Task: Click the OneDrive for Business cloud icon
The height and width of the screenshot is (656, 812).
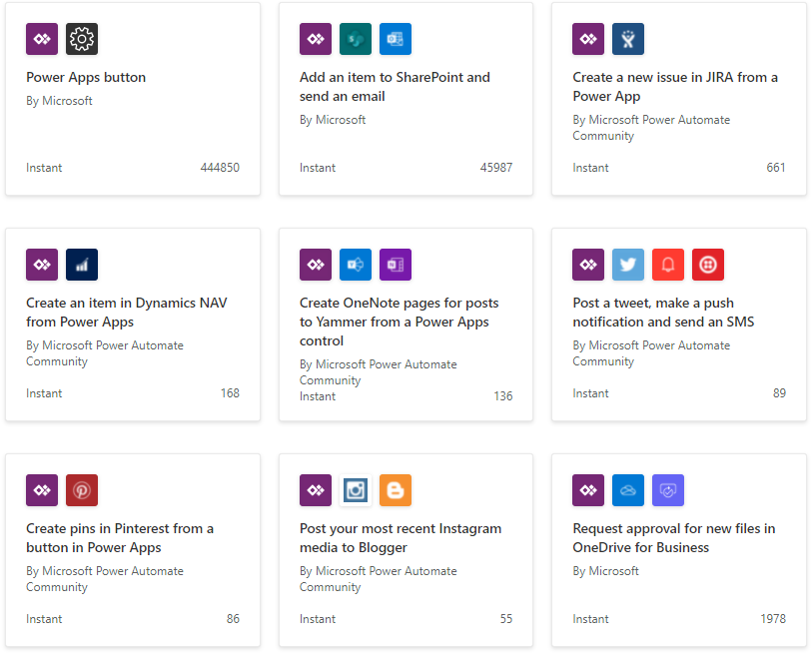Action: click(627, 490)
